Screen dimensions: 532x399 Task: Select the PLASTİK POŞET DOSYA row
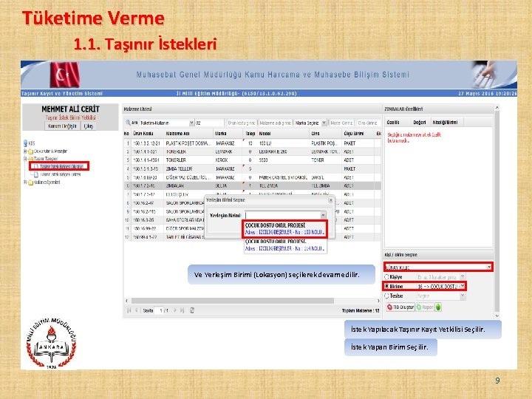[252, 143]
